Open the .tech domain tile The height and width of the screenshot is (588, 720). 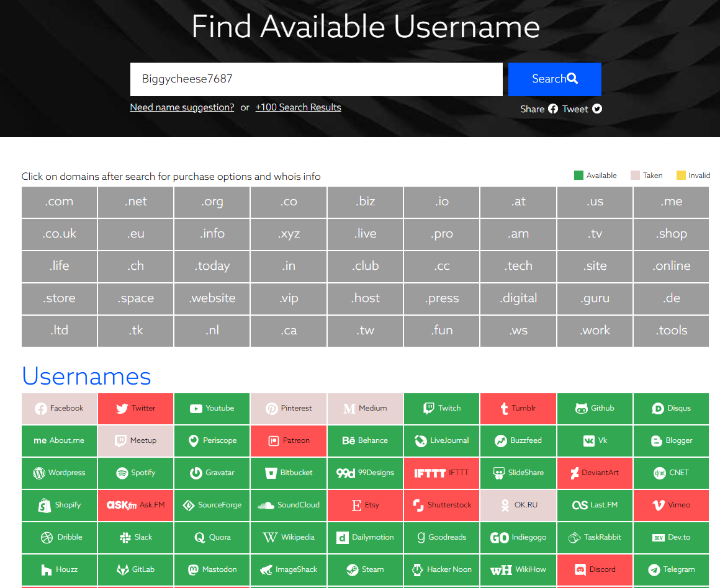[518, 266]
